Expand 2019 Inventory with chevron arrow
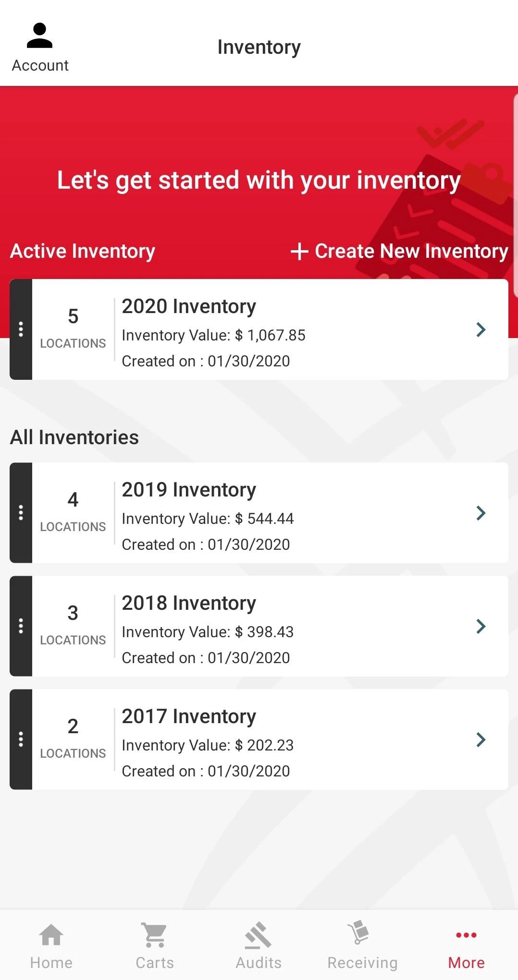Screen dimensions: 518x980 coord(481,513)
